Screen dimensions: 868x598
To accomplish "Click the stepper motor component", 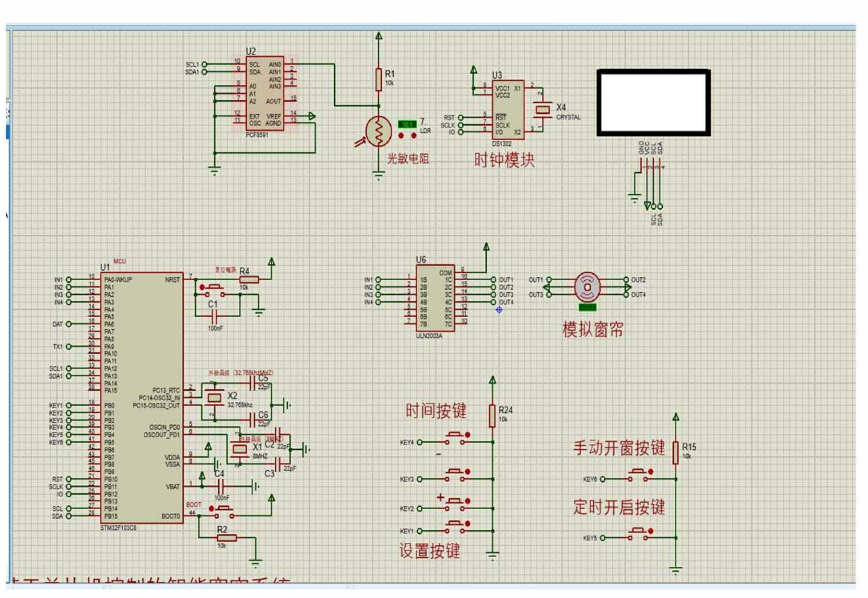I will pyautogui.click(x=587, y=287).
